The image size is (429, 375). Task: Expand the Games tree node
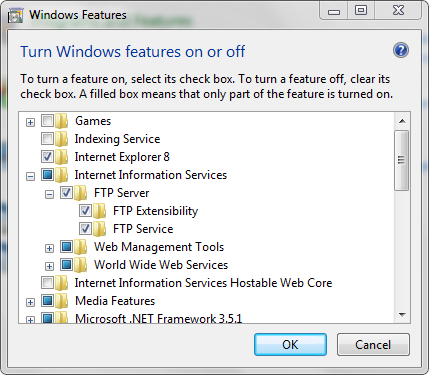coord(30,122)
